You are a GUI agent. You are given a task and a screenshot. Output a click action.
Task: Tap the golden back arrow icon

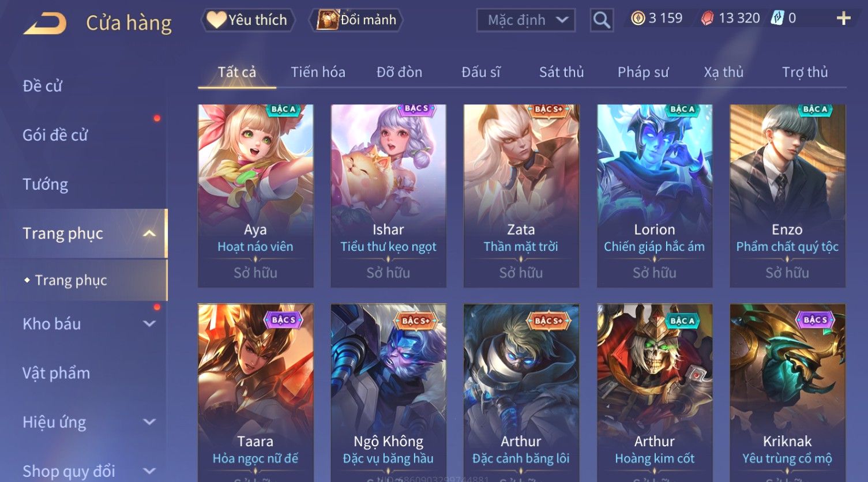45,23
